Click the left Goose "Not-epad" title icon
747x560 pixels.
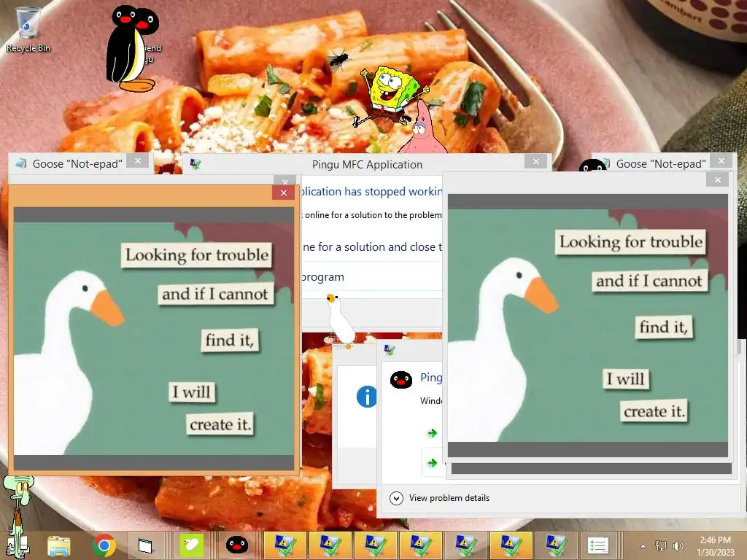21,163
